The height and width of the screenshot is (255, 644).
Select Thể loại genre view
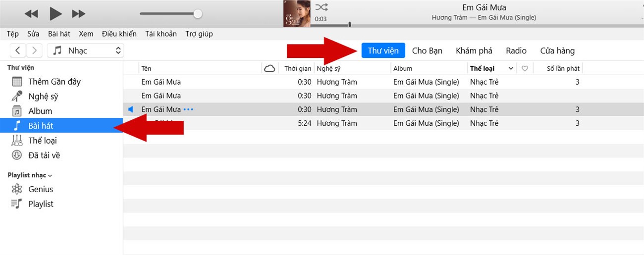(x=43, y=141)
